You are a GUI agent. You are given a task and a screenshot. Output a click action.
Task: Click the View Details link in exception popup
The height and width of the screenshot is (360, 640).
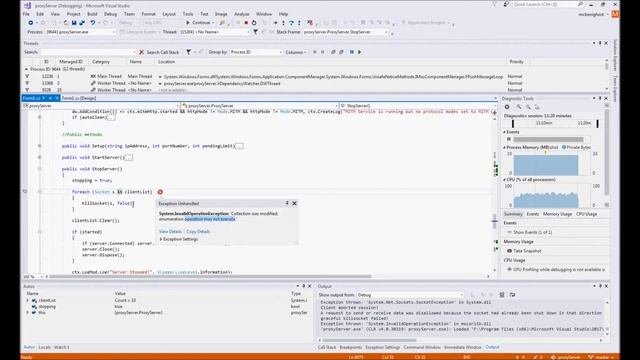point(170,231)
